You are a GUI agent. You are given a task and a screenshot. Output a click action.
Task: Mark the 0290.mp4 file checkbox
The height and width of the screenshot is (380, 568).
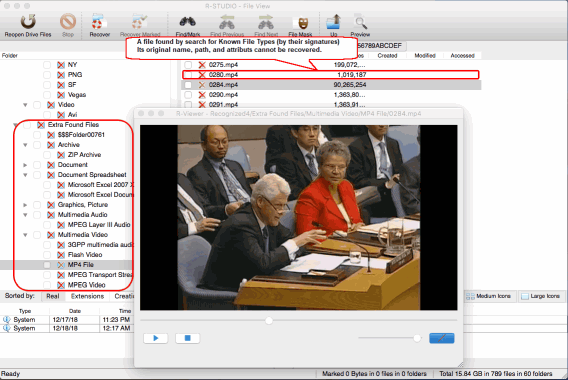point(188,95)
